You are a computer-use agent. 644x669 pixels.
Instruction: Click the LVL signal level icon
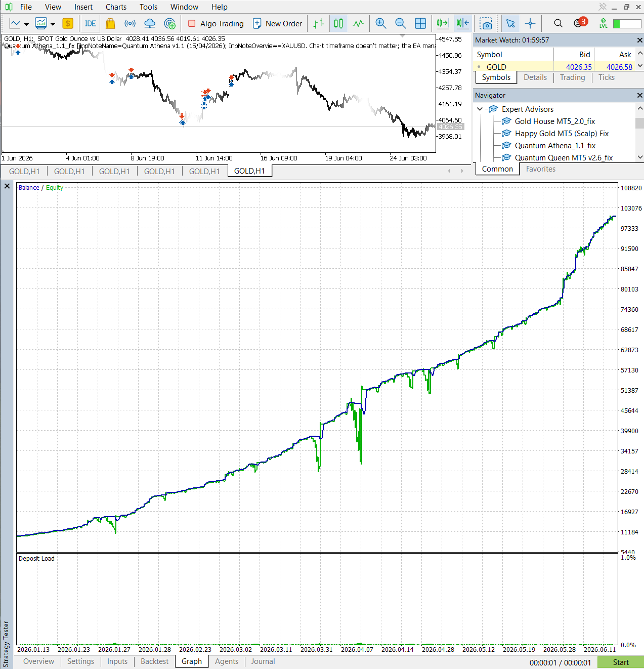pos(603,23)
